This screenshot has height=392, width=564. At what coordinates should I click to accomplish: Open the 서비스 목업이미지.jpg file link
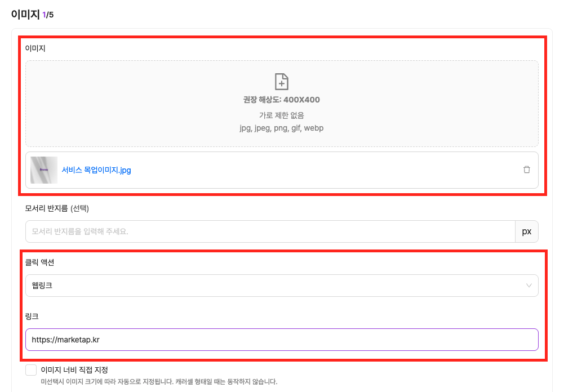click(96, 170)
